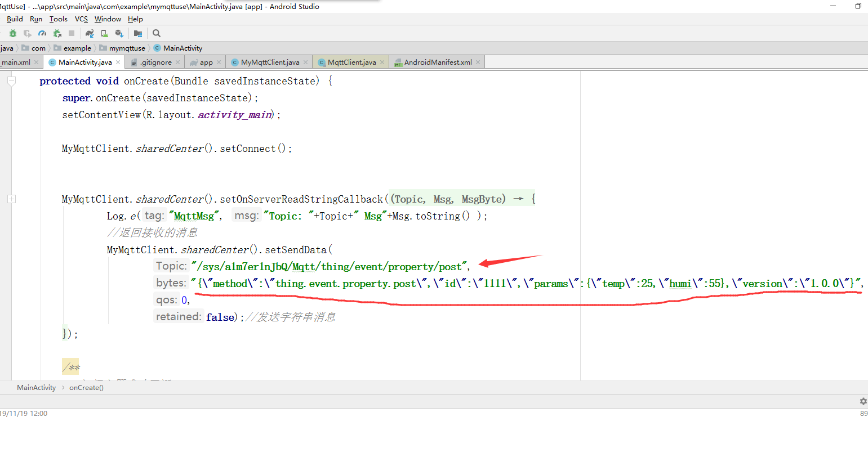
Task: Click the 19/11/19 12:00 timestamp text
Action: click(x=24, y=414)
